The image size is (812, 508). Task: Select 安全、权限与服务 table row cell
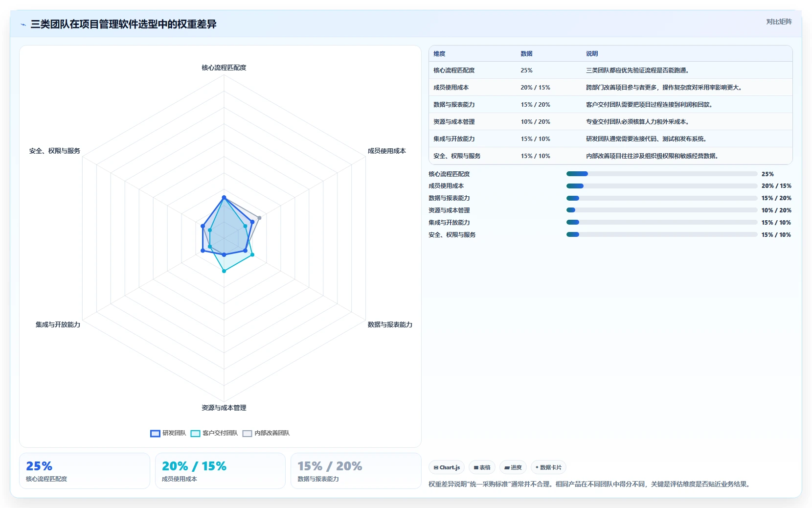(457, 156)
